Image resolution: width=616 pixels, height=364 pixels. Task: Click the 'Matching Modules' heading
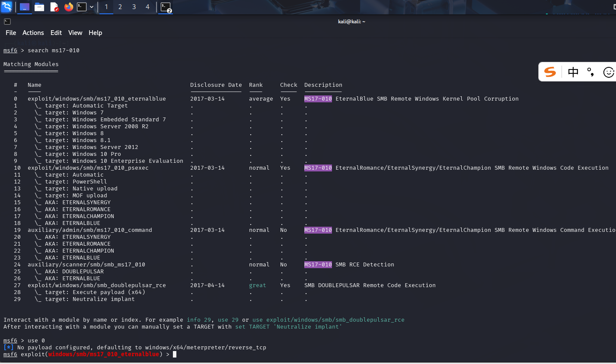[x=31, y=64]
